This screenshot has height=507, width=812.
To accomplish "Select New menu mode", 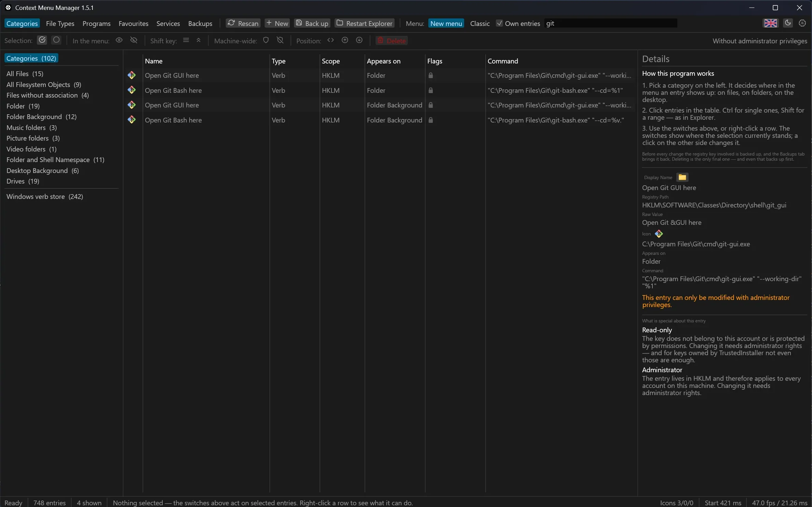I will 446,23.
